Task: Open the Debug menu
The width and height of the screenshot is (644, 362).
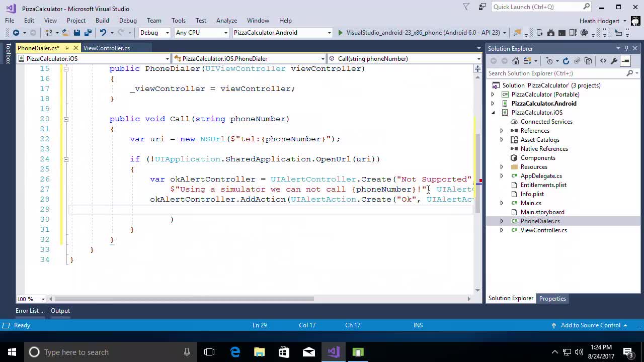Action: click(x=128, y=21)
